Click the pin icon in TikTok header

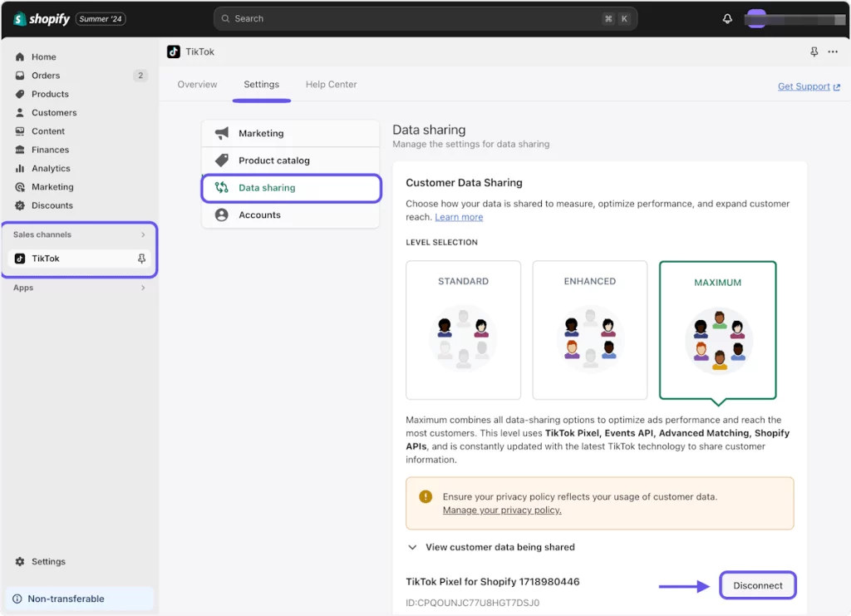814,52
